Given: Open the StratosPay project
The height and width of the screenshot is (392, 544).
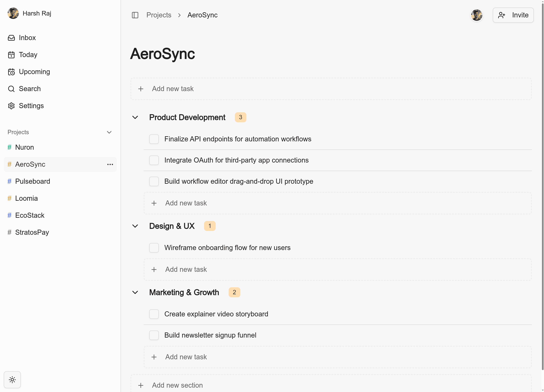Looking at the screenshot, I should click(x=32, y=232).
